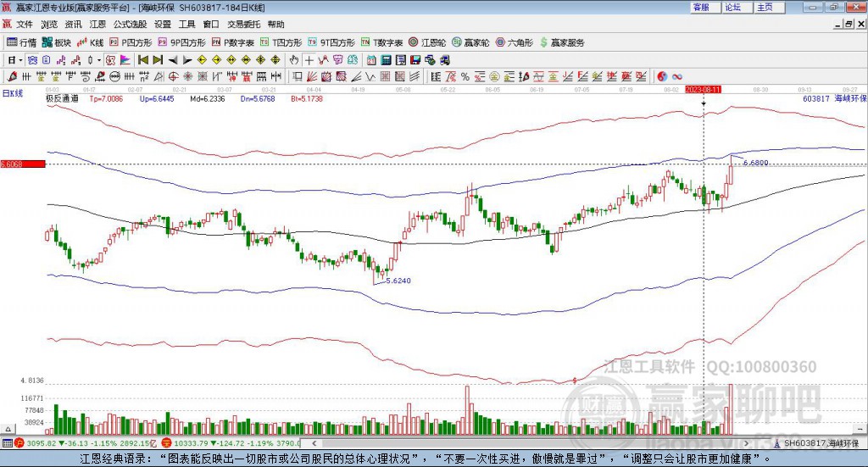Select the red pencil drawing tool
The width and height of the screenshot is (868, 467).
(x=12, y=76)
